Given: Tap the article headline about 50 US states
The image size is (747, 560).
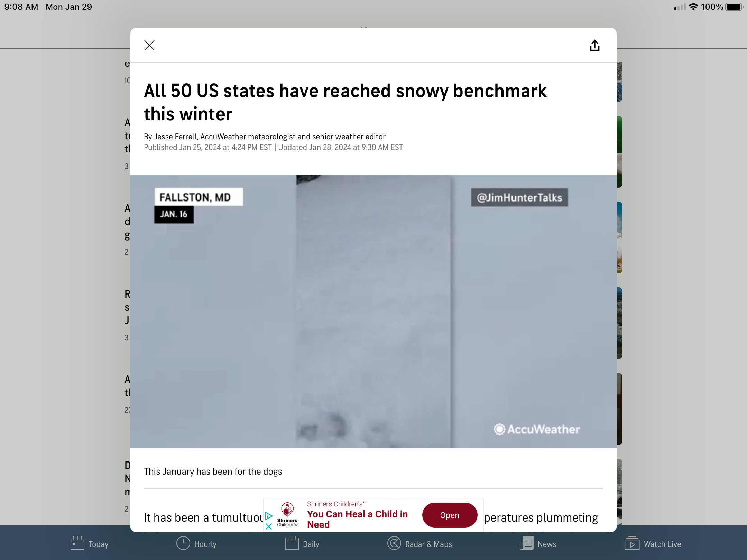Looking at the screenshot, I should [345, 102].
